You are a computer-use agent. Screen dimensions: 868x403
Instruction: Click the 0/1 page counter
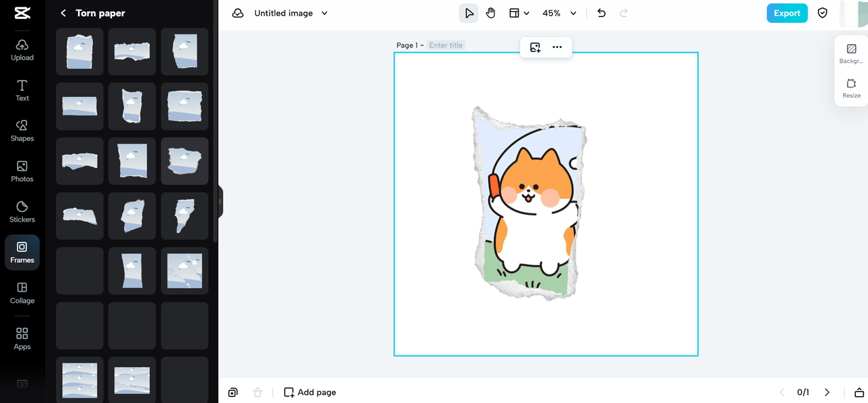tap(803, 392)
